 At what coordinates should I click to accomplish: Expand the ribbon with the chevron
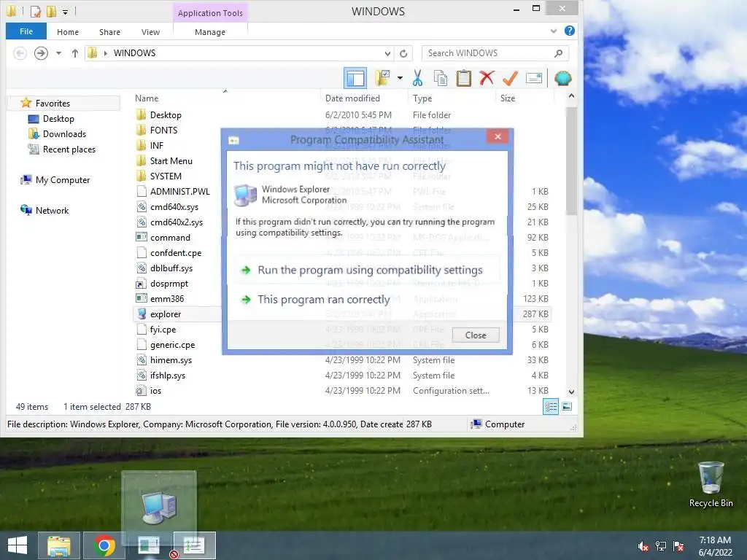pyautogui.click(x=554, y=31)
